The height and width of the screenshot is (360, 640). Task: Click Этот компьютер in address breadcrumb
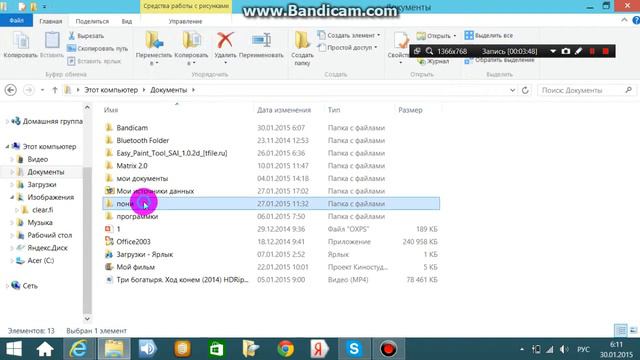tap(111, 90)
